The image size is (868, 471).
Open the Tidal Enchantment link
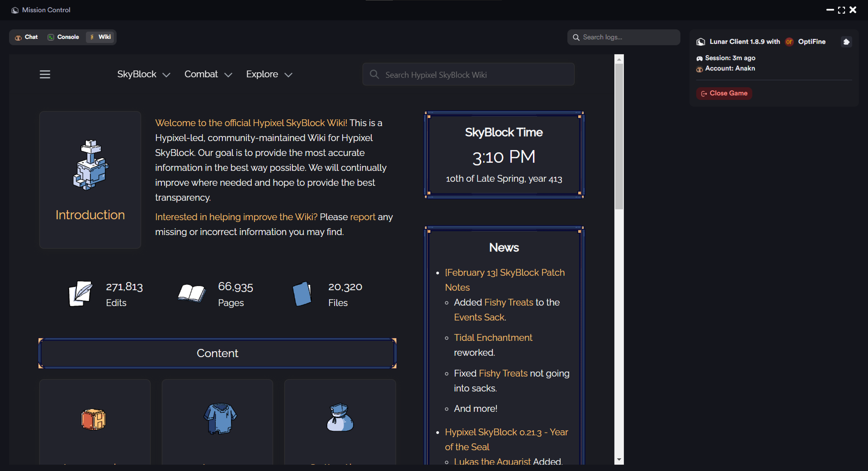493,338
